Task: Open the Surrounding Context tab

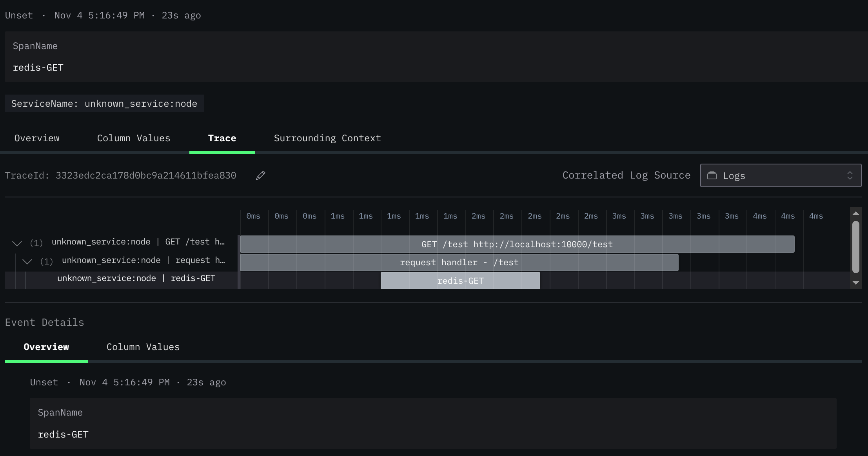Action: [x=327, y=138]
